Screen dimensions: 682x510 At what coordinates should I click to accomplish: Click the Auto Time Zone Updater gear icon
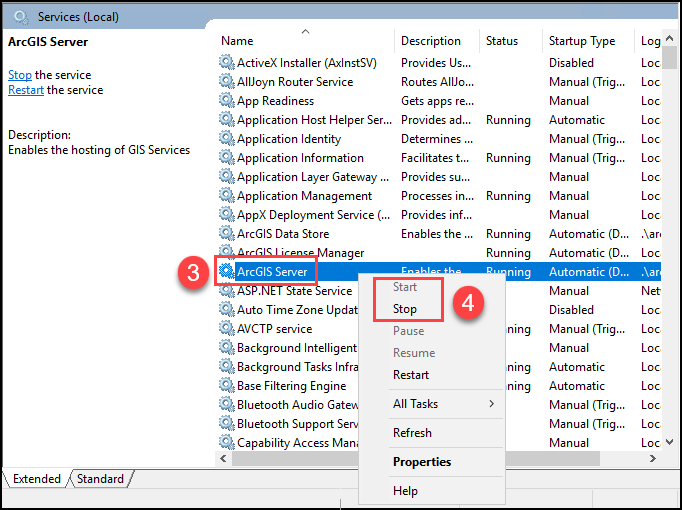pos(226,310)
